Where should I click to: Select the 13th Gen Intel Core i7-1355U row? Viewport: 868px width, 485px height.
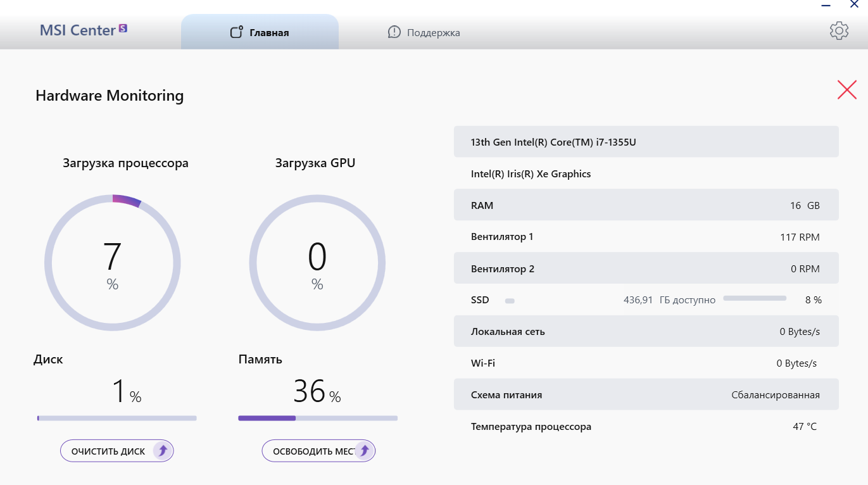pos(646,142)
